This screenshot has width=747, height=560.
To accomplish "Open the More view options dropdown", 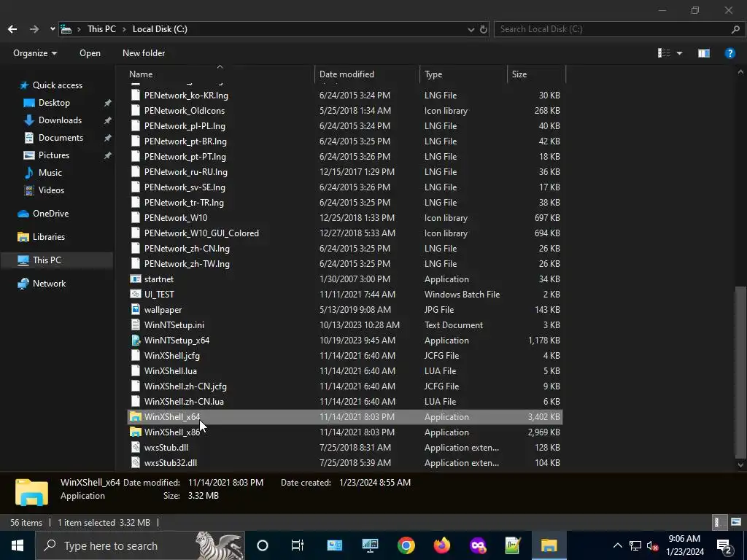I will tap(679, 53).
